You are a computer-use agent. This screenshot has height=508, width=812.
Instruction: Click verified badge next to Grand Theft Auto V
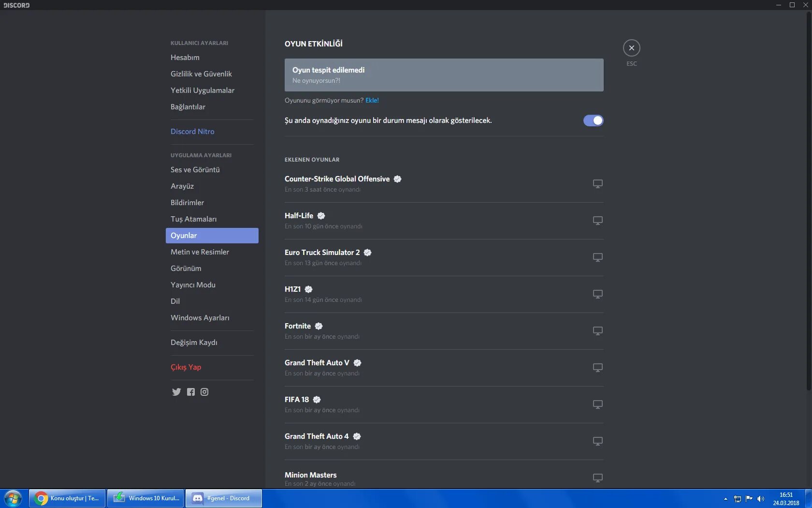(x=357, y=363)
